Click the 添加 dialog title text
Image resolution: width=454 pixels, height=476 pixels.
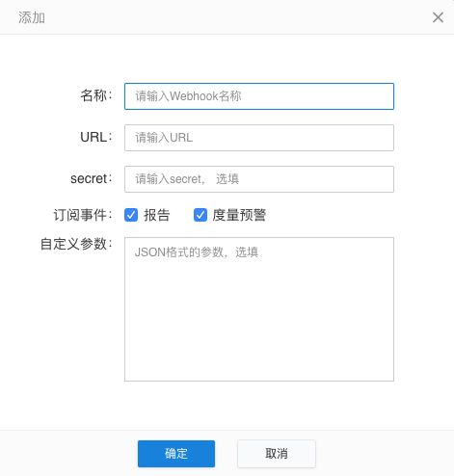32,17
